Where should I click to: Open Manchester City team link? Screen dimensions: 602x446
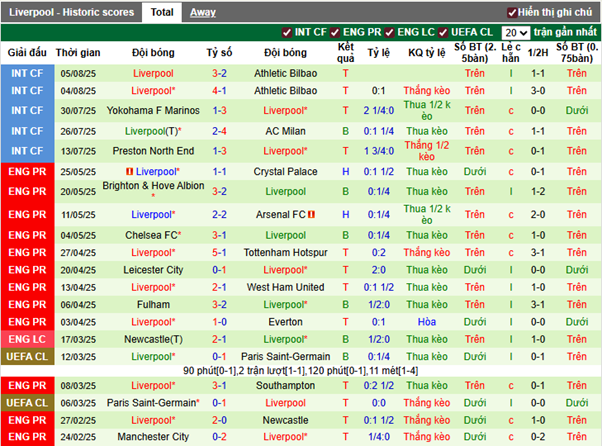pyautogui.click(x=153, y=437)
